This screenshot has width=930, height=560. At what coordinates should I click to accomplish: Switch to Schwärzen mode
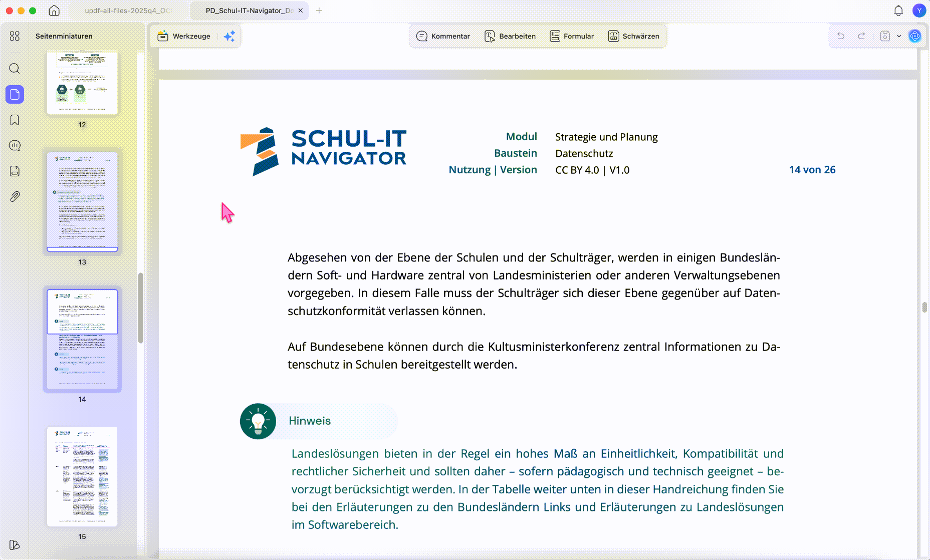(x=634, y=36)
